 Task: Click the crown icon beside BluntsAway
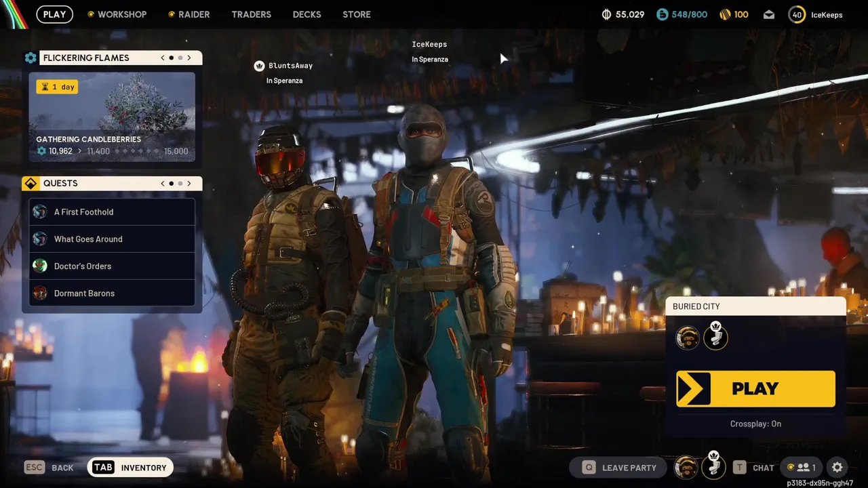coord(259,66)
